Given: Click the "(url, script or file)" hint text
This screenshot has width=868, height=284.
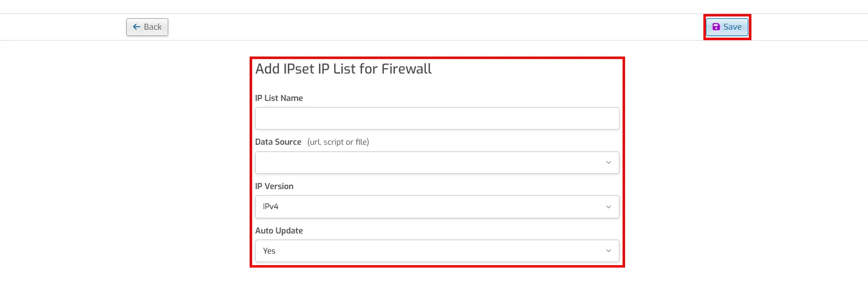Looking at the screenshot, I should 338,142.
